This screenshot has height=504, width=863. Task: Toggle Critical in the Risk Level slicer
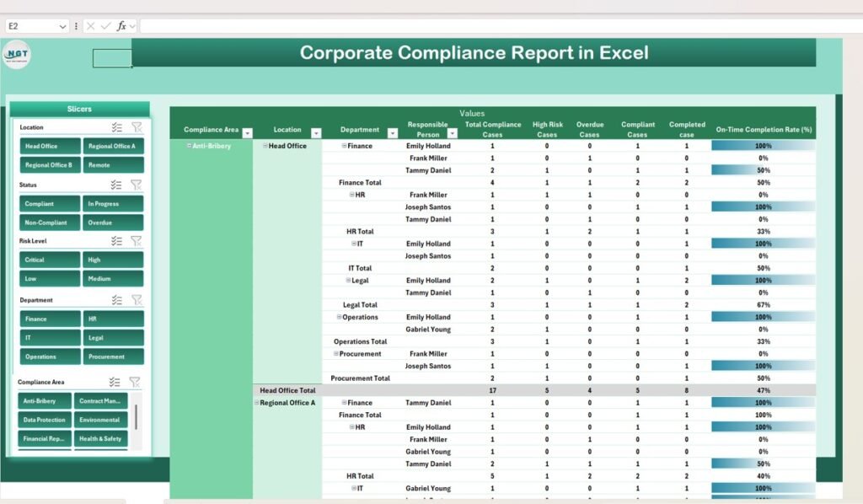48,259
